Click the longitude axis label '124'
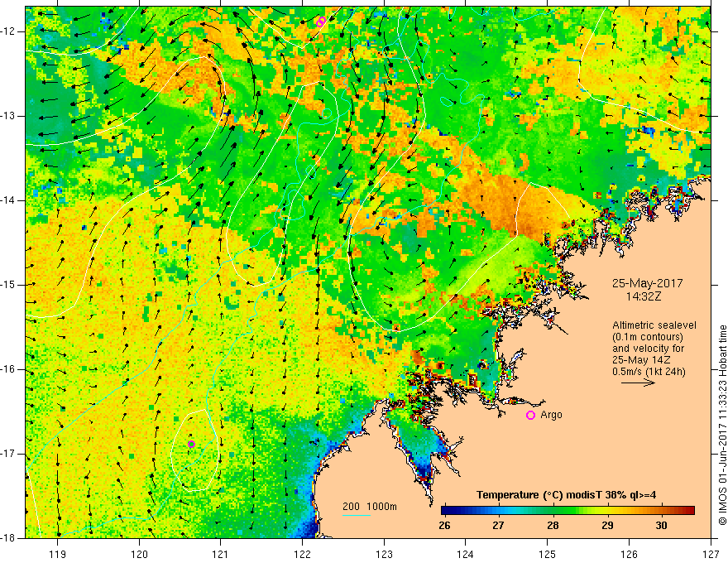This screenshot has width=728, height=563. (x=466, y=554)
